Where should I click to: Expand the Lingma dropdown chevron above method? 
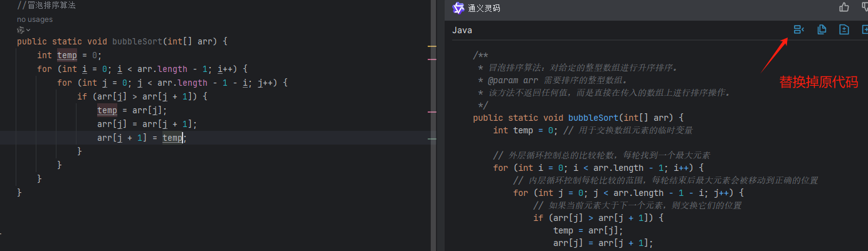tap(28, 30)
